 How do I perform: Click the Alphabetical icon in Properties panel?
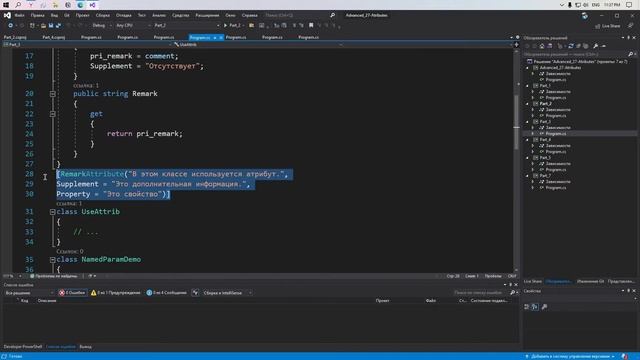click(x=535, y=307)
